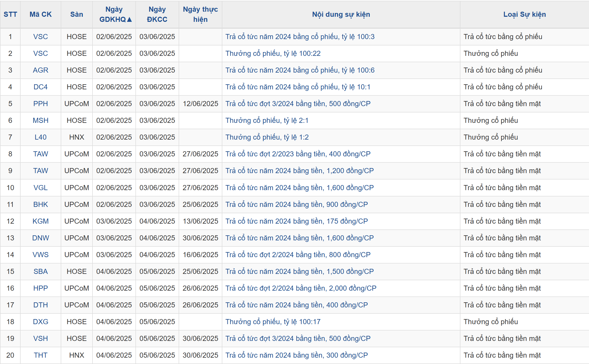Select HNX exchange cell in THT row
The image size is (589, 364).
(x=76, y=355)
